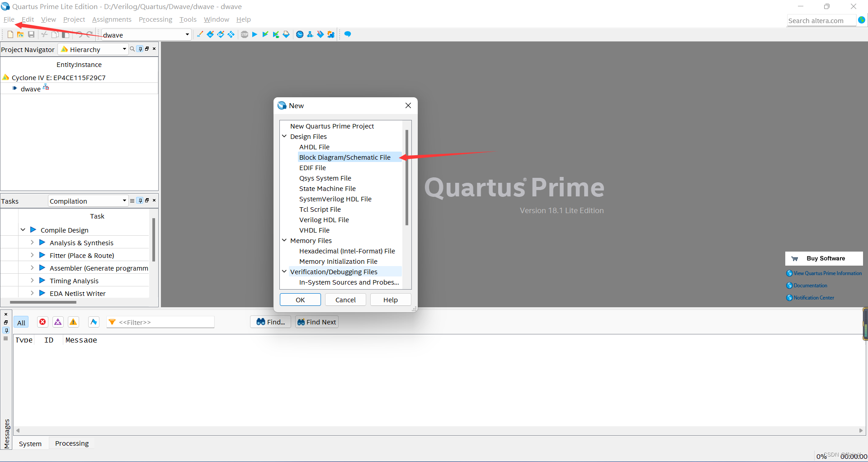Filter Messages panel to errors only
The image size is (868, 462).
[42, 322]
